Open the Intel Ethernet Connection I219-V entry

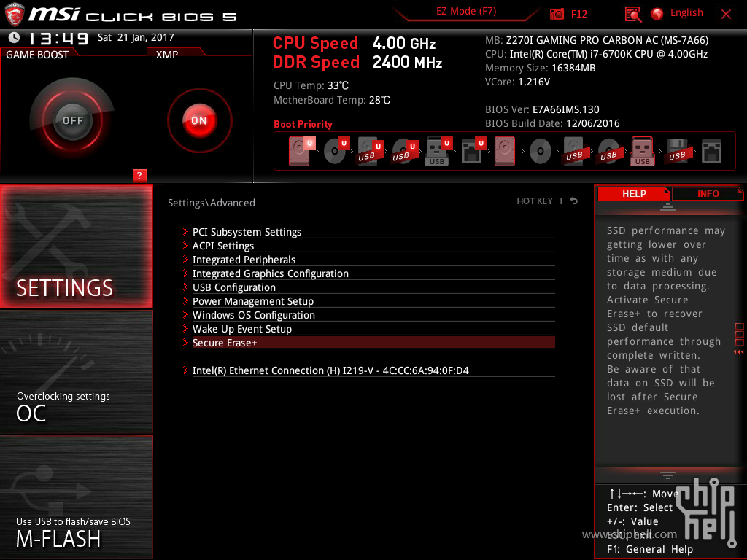coord(373,370)
